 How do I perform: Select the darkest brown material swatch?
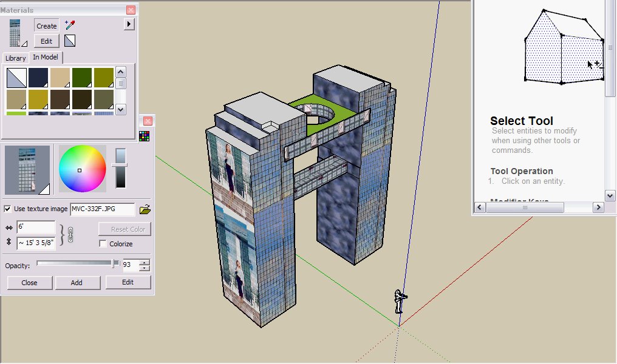pyautogui.click(x=82, y=99)
